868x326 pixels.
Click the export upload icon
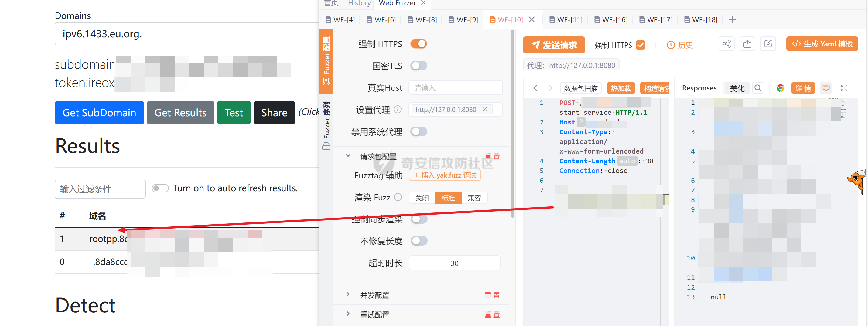(747, 44)
